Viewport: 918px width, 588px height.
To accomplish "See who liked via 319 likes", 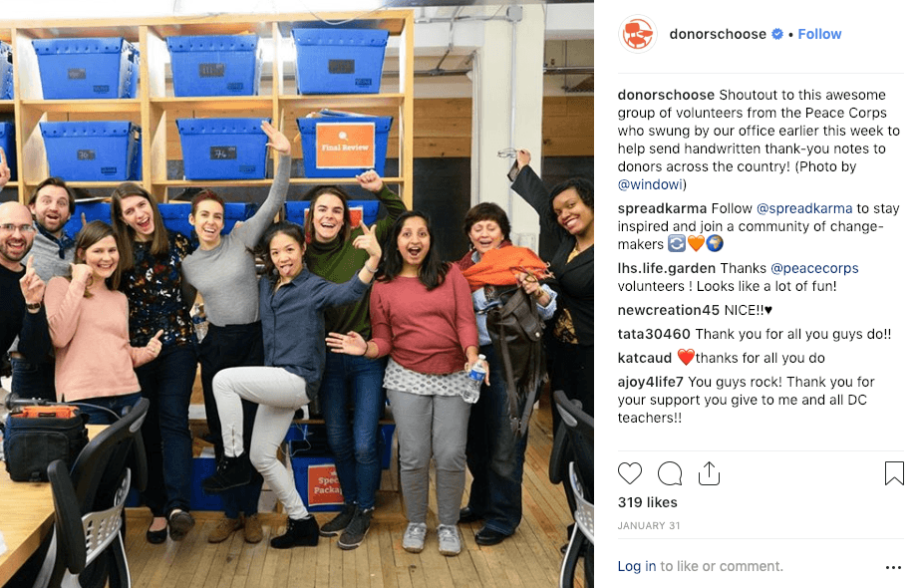I will tap(648, 502).
